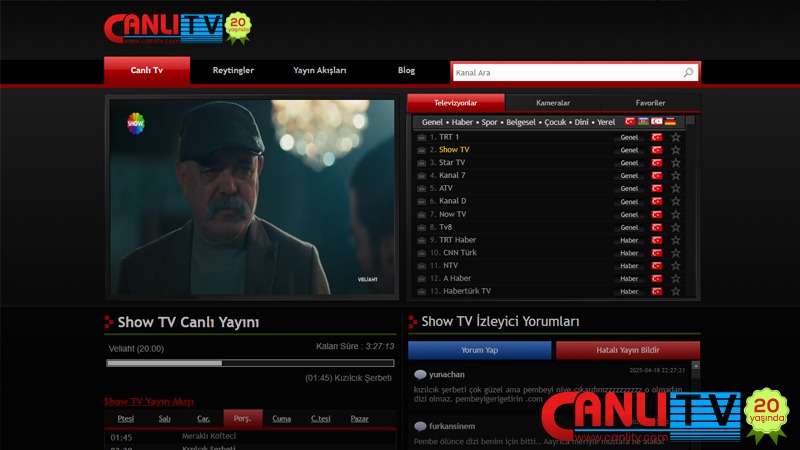Filter channels by the Germany flag icon
The height and width of the screenshot is (450, 800).
[670, 121]
